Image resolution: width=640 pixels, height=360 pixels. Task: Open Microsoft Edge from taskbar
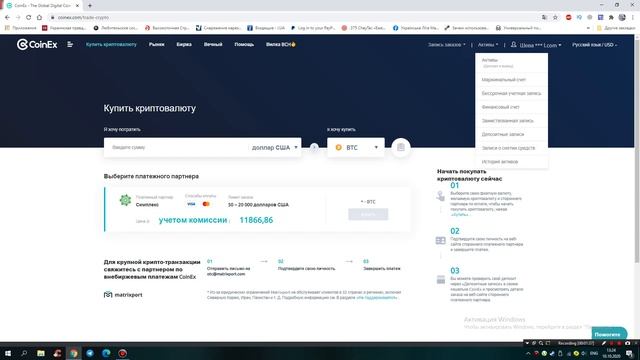tap(106, 353)
